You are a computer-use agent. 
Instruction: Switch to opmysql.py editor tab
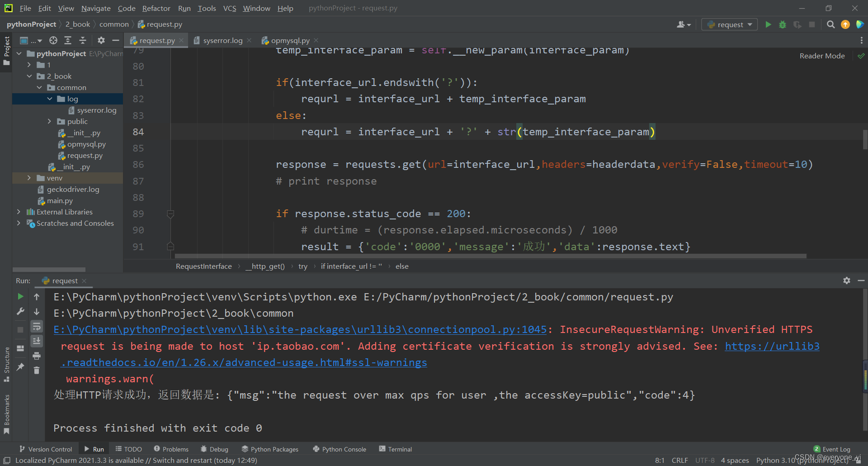290,40
